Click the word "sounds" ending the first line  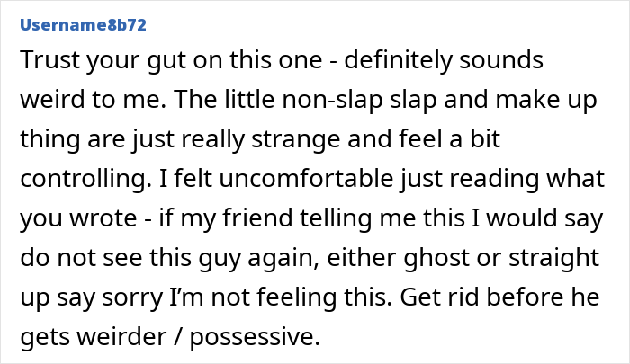coord(501,60)
